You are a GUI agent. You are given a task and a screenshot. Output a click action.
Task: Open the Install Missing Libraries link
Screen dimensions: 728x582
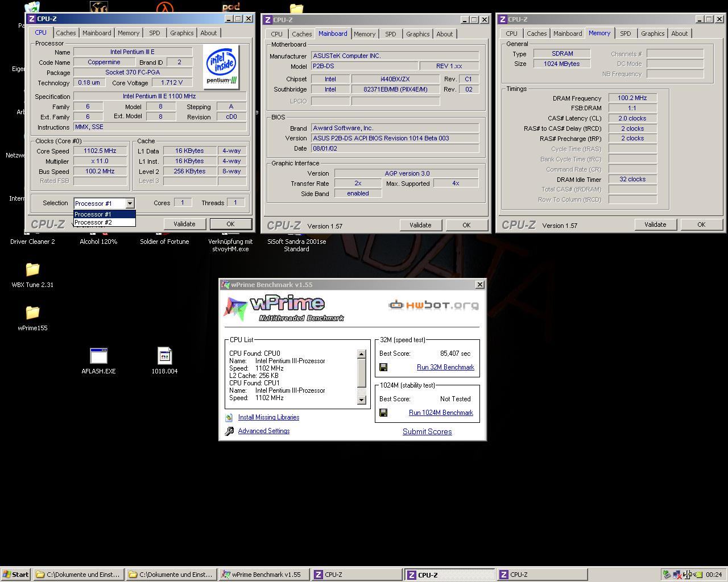[268, 417]
